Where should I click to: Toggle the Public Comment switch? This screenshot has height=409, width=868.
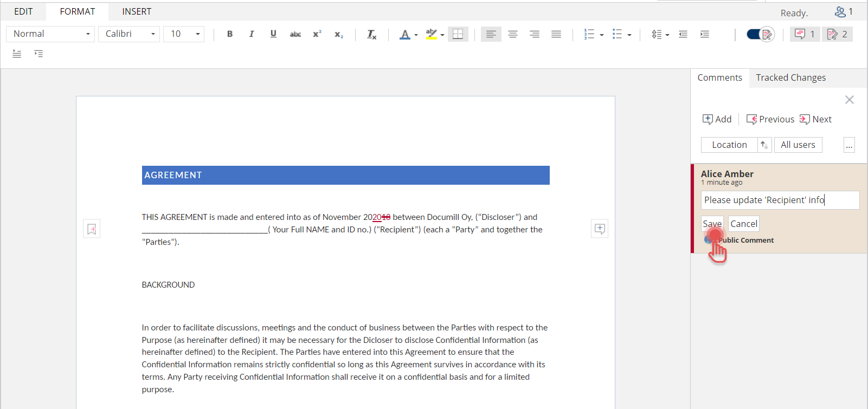[x=709, y=240]
